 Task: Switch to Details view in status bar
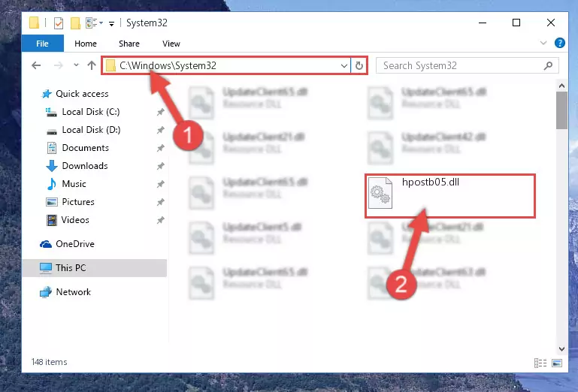540,363
